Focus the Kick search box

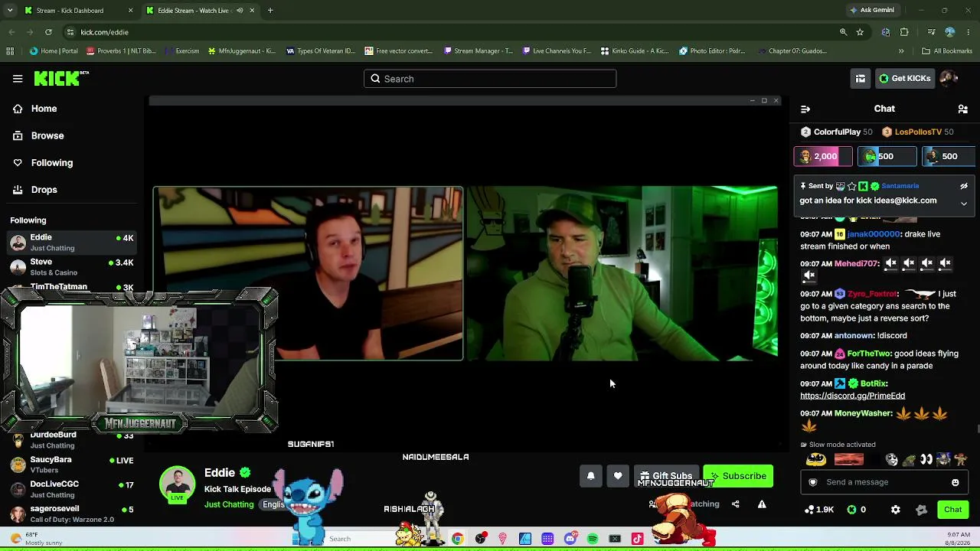pos(490,79)
